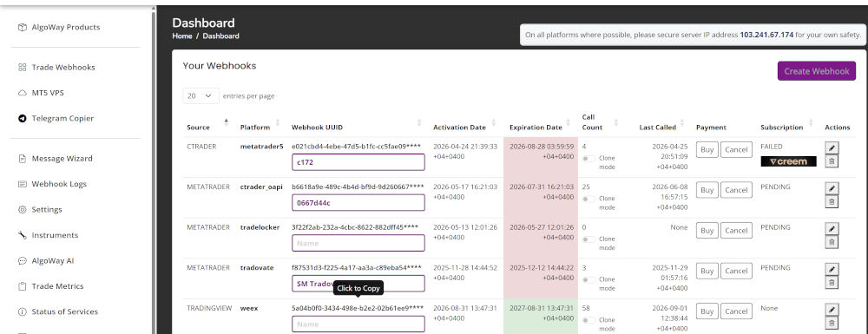Open Webhook Logs page
868x334 pixels.
pyautogui.click(x=53, y=184)
